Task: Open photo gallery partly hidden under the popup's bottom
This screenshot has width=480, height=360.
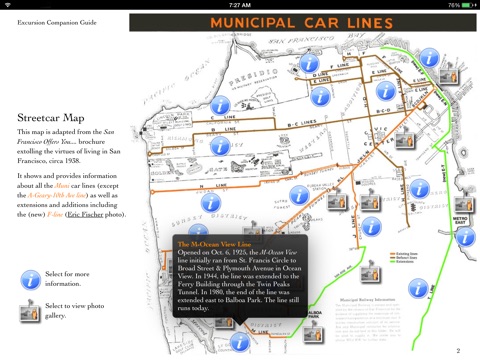Action: tap(224, 322)
